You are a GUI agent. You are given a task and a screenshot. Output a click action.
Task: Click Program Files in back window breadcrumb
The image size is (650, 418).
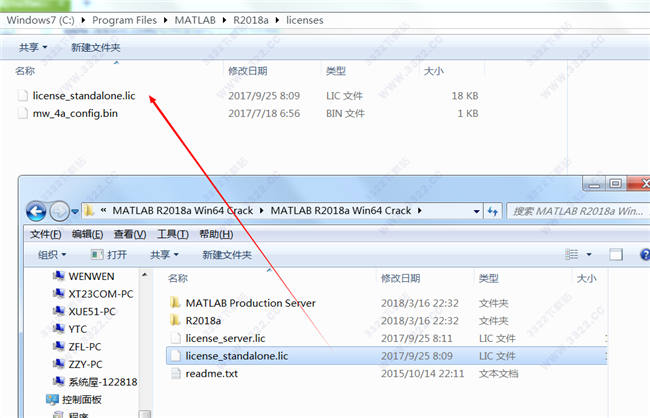click(124, 20)
